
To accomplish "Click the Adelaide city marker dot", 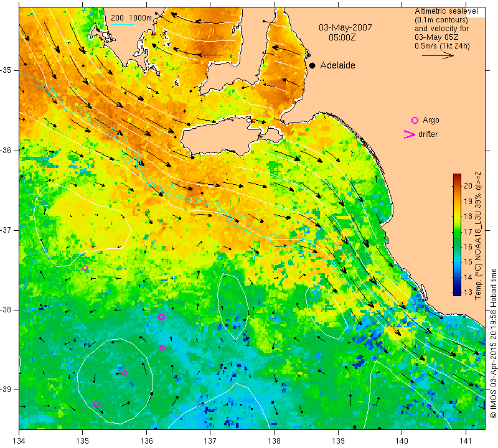I will coord(312,65).
